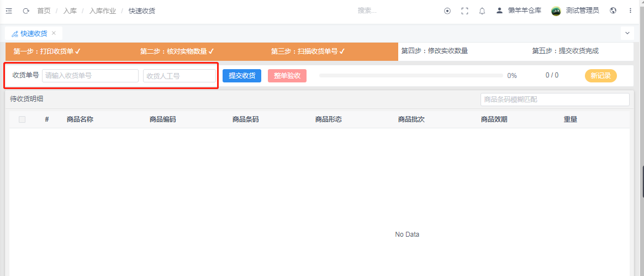Expand the tabs dropdown chevron

click(627, 33)
